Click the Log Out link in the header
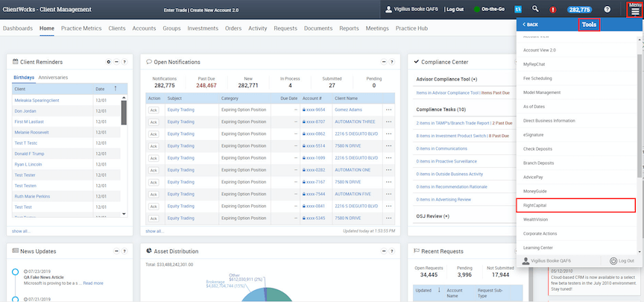 454,9
